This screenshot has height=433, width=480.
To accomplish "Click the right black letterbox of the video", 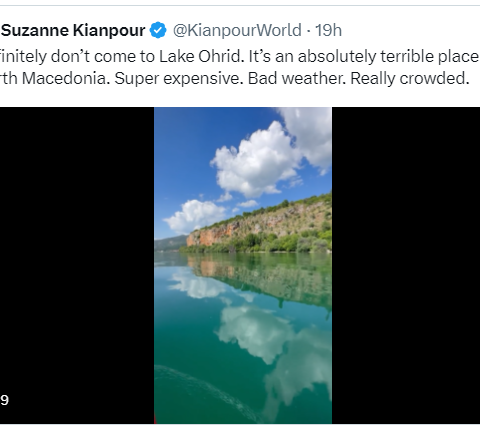I will (x=406, y=265).
